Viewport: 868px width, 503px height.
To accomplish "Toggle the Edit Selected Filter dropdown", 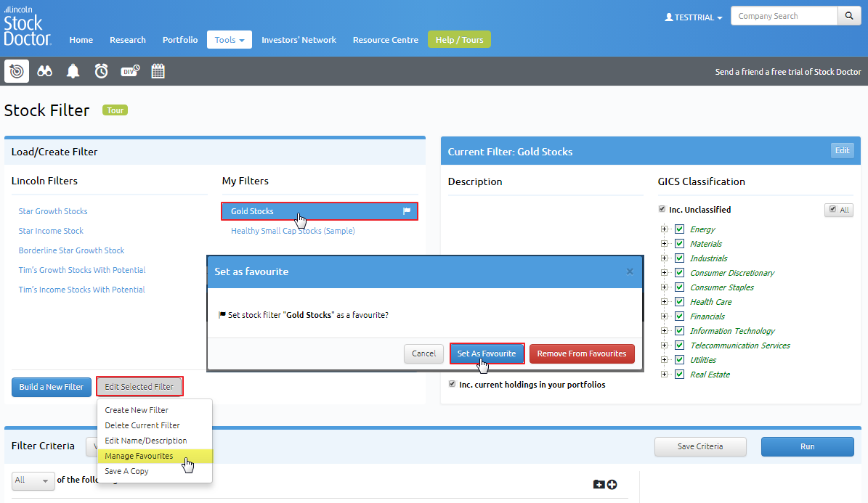I will 139,387.
